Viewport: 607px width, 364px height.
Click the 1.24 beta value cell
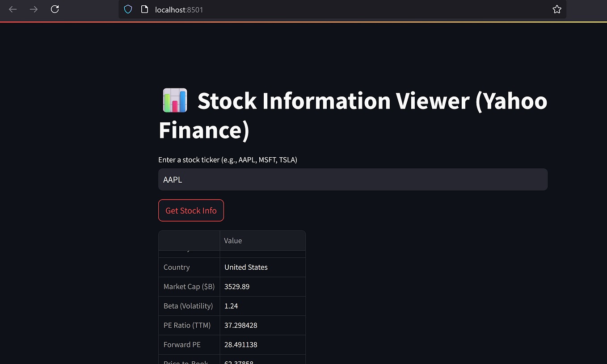click(231, 306)
